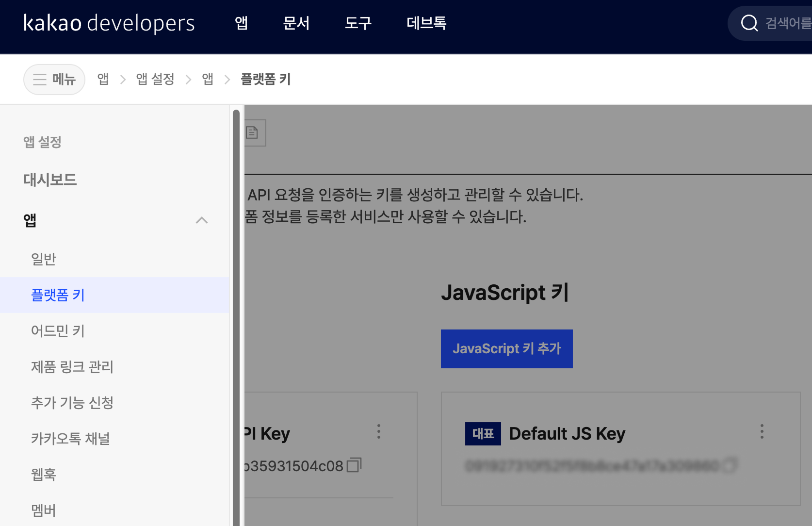This screenshot has height=526, width=812.
Task: Open 멤버 in the sidebar
Action: point(44,510)
